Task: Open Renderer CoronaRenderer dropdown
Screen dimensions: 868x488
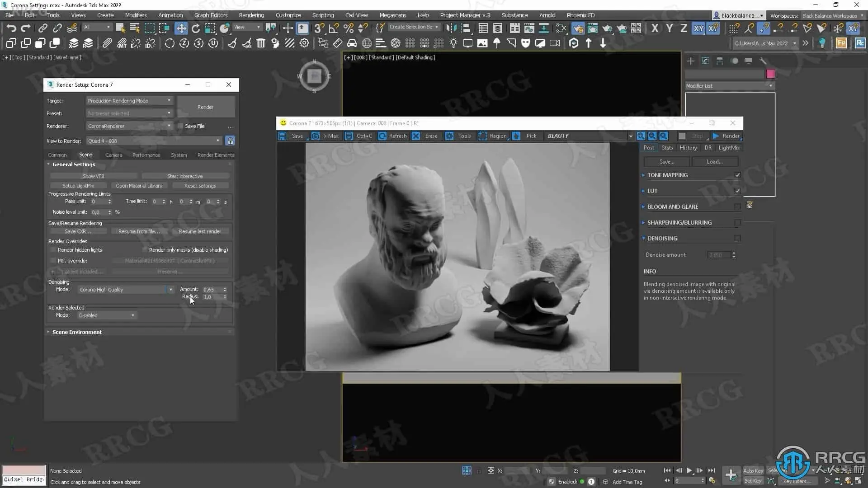Action: [129, 126]
